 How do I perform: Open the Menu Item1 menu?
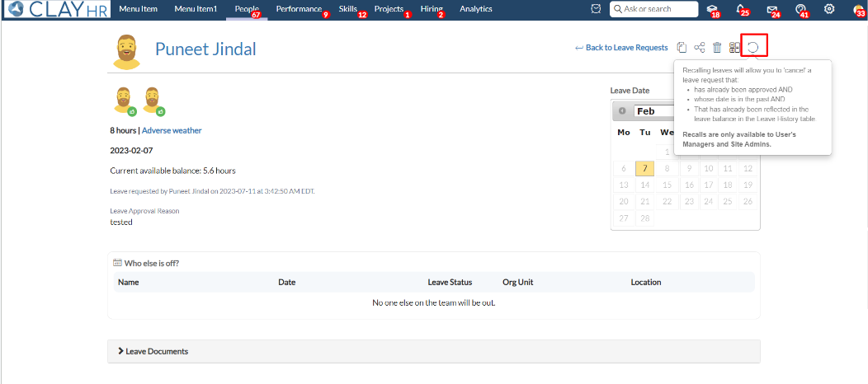click(x=196, y=9)
